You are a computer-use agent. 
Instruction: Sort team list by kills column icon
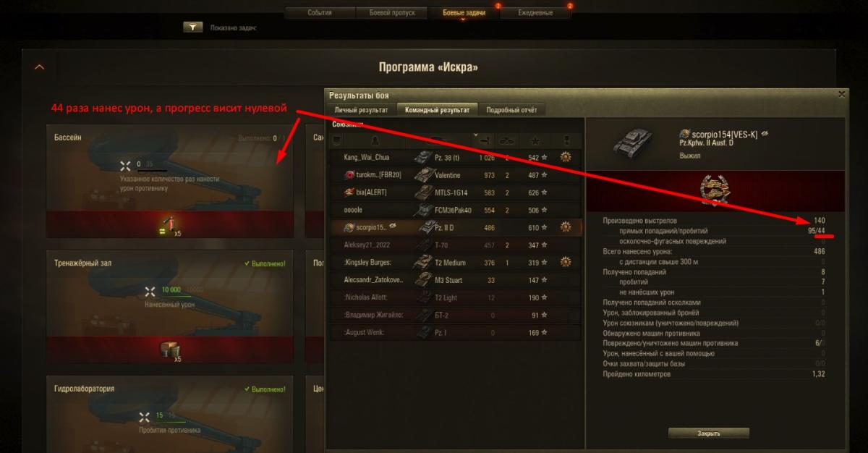pos(508,140)
